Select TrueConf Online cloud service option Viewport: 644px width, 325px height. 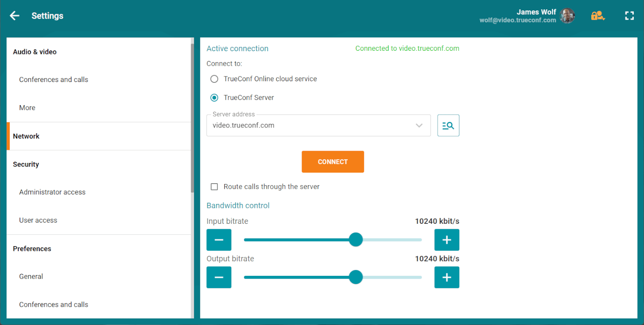214,79
